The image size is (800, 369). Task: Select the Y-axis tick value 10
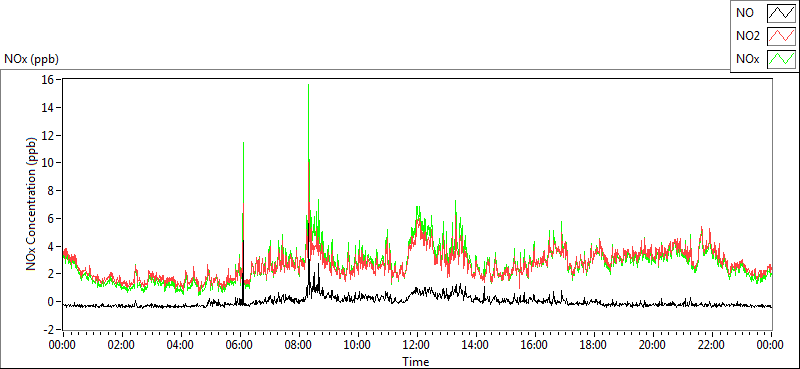tap(48, 163)
